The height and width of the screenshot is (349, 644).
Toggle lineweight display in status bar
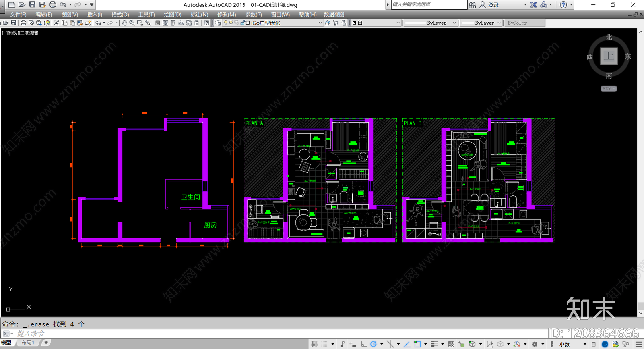pyautogui.click(x=434, y=344)
